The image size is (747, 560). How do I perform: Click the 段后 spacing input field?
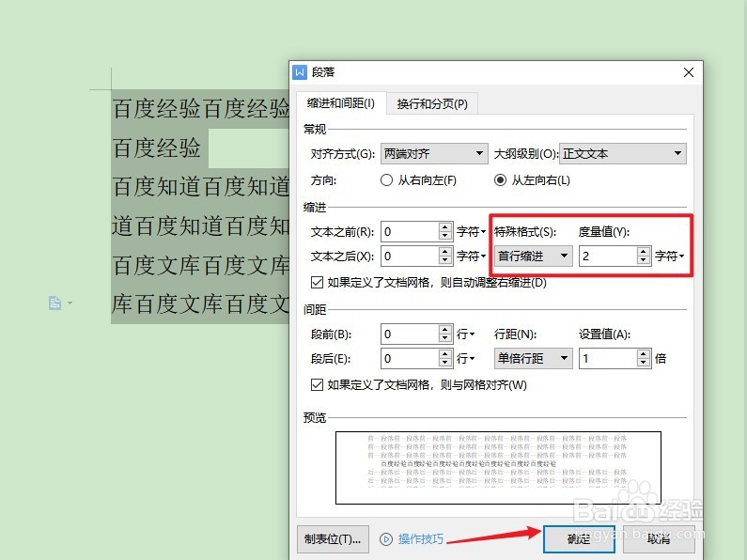(x=410, y=359)
